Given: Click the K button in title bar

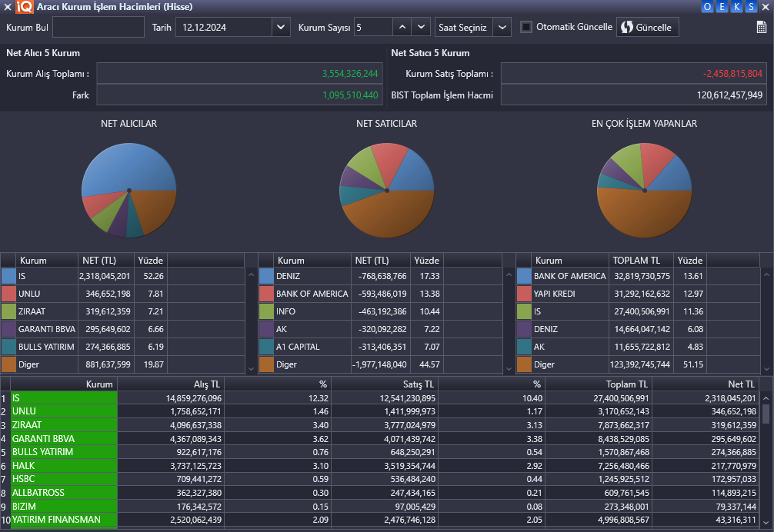Looking at the screenshot, I should click(736, 6).
